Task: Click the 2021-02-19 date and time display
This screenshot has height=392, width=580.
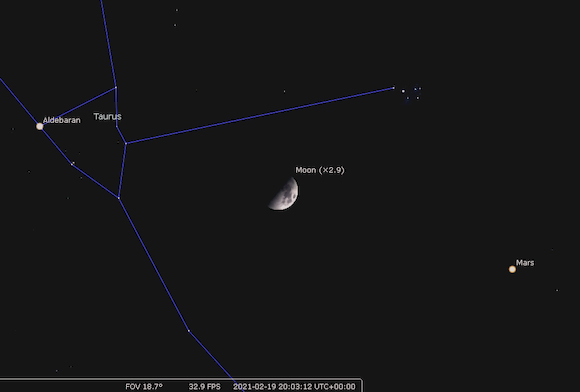Action: pyautogui.click(x=294, y=386)
